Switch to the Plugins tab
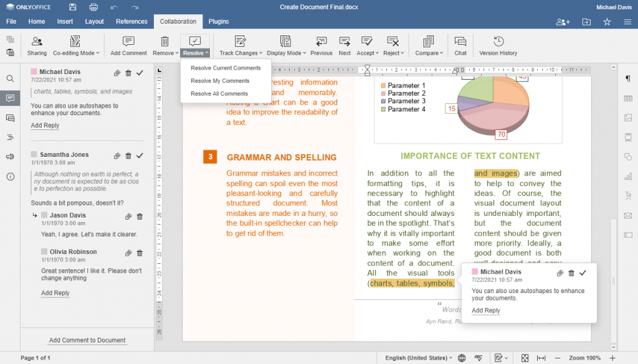The height and width of the screenshot is (364, 638). pyautogui.click(x=219, y=21)
